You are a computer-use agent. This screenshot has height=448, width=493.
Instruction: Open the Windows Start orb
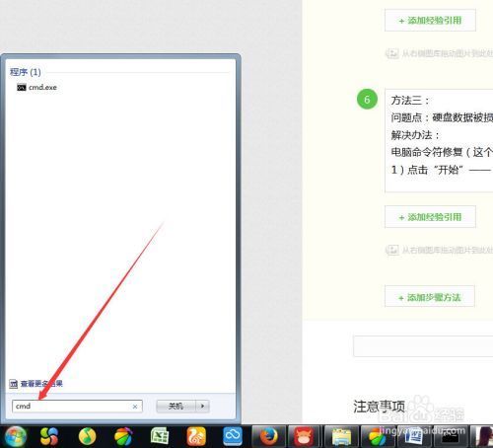[15, 437]
